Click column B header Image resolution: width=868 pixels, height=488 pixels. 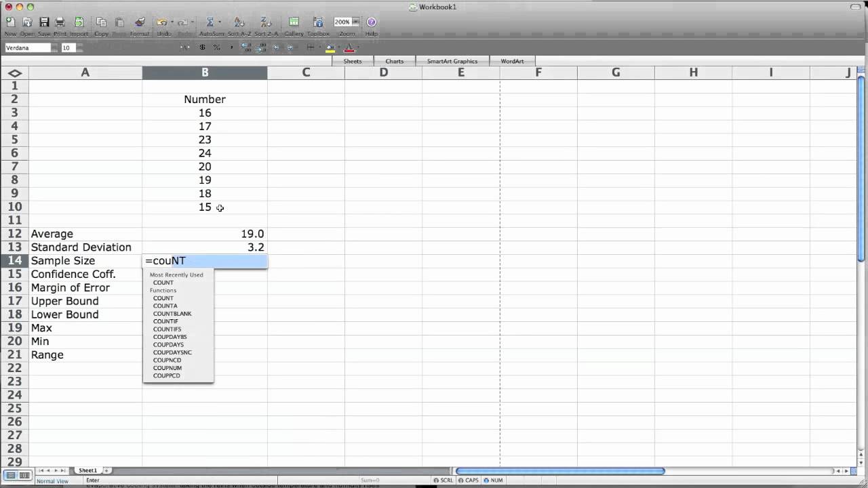pyautogui.click(x=205, y=73)
